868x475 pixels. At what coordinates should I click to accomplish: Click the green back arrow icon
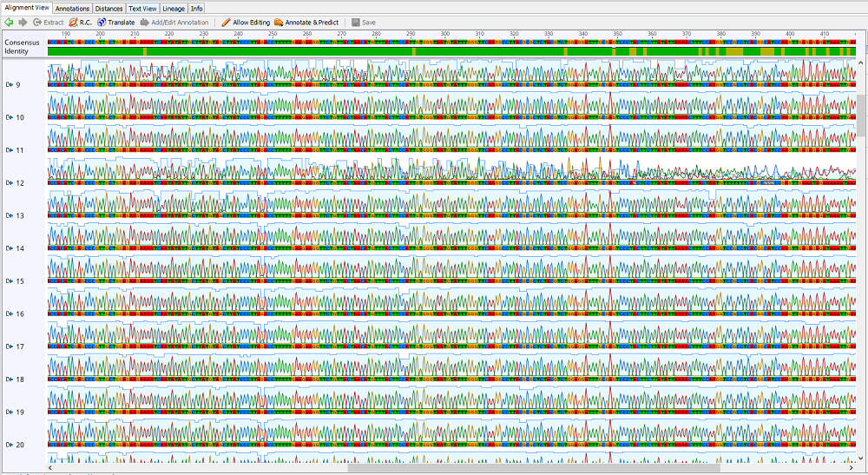[x=10, y=22]
